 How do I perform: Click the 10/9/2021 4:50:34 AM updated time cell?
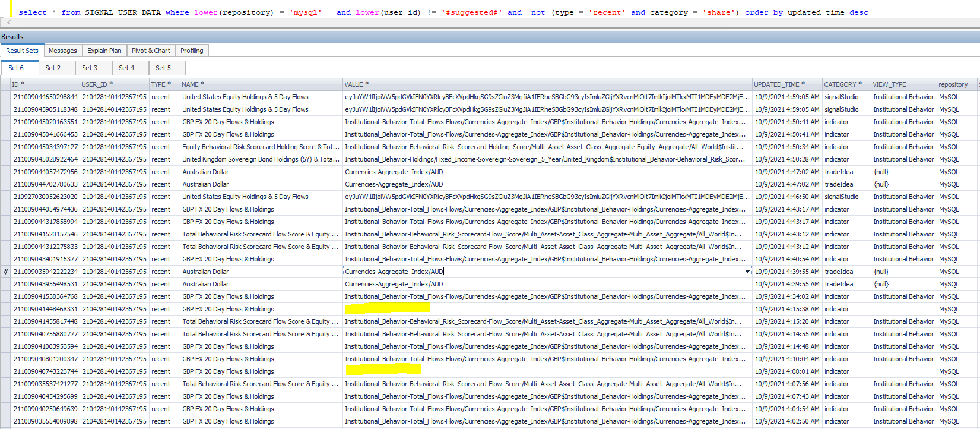787,147
